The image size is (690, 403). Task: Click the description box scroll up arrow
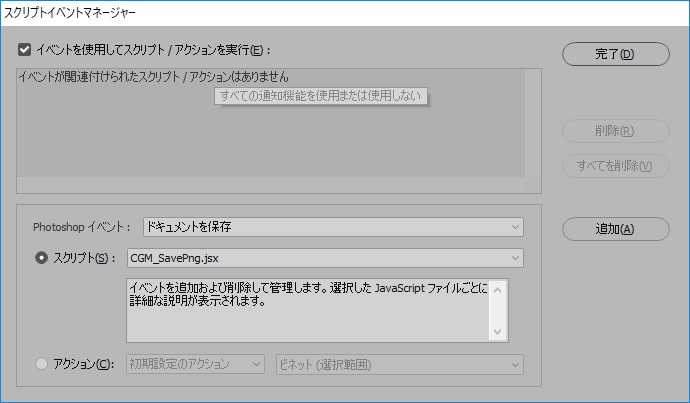tap(498, 290)
